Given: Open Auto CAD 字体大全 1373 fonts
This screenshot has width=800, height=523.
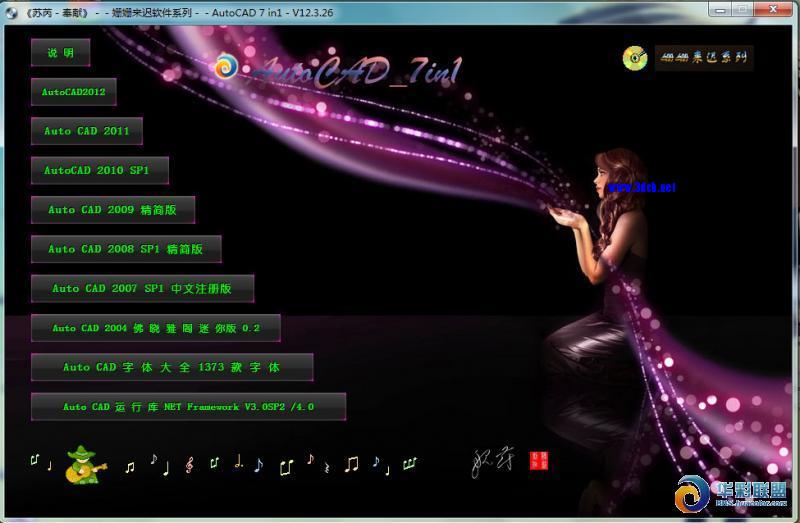Looking at the screenshot, I should pyautogui.click(x=172, y=367).
